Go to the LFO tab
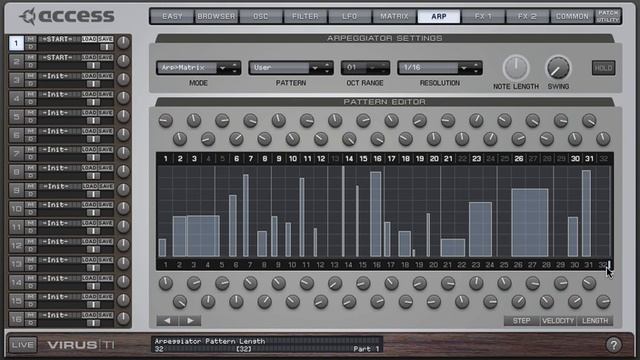The width and height of the screenshot is (640, 360). [350, 17]
